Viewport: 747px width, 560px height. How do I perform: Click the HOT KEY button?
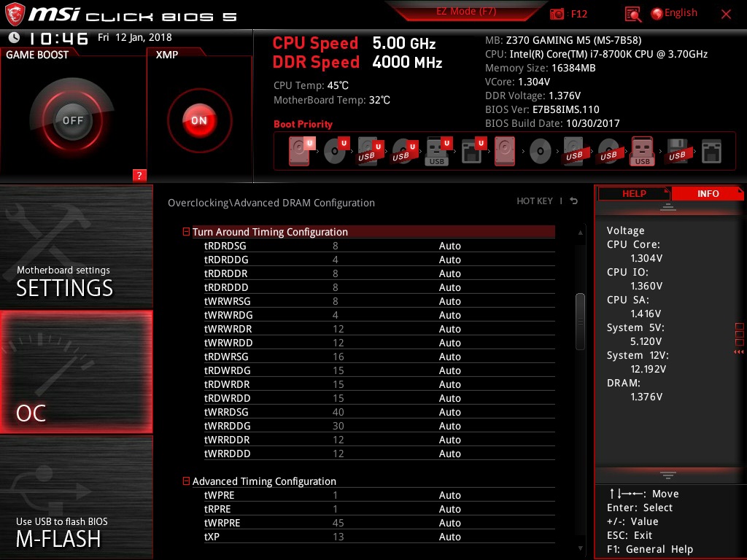tap(535, 201)
